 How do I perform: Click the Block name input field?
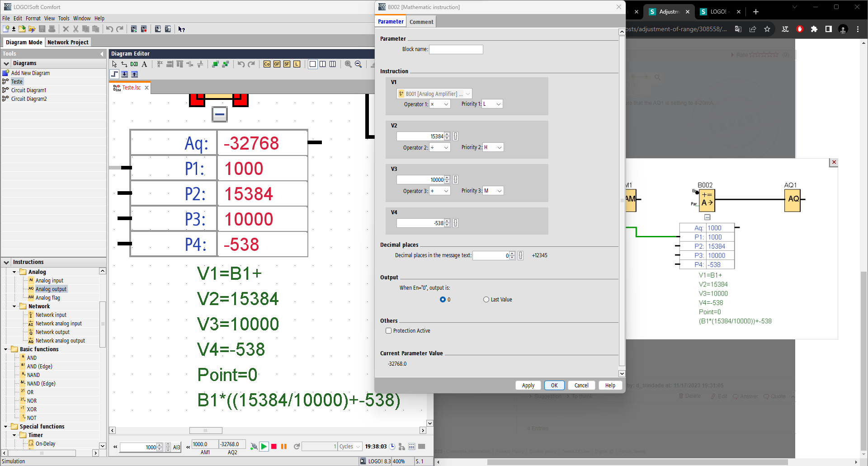(456, 49)
